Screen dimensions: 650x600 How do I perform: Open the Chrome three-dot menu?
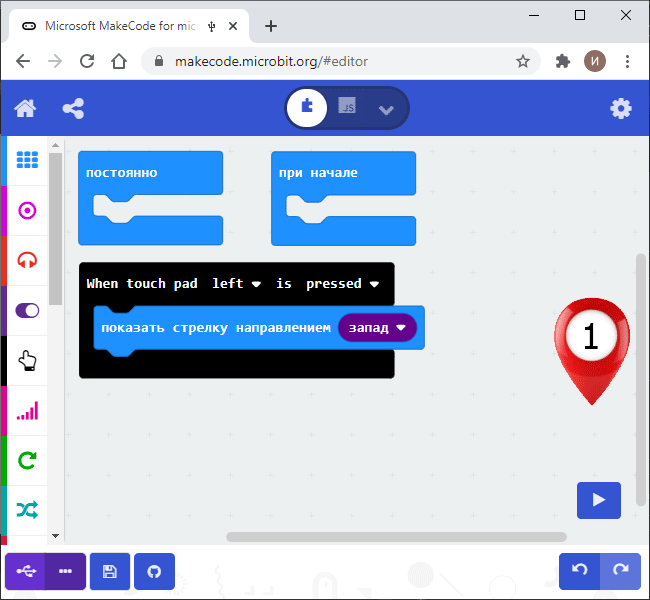coord(627,61)
